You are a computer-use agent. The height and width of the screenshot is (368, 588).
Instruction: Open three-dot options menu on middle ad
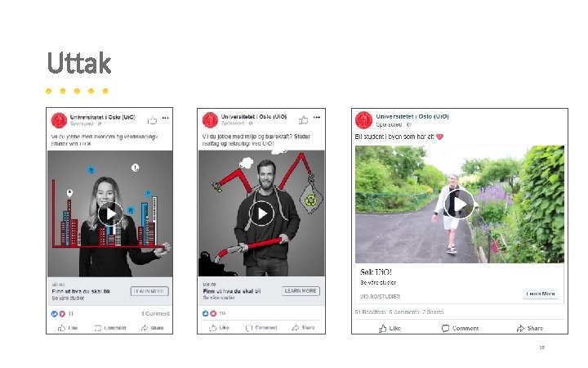coord(317,117)
